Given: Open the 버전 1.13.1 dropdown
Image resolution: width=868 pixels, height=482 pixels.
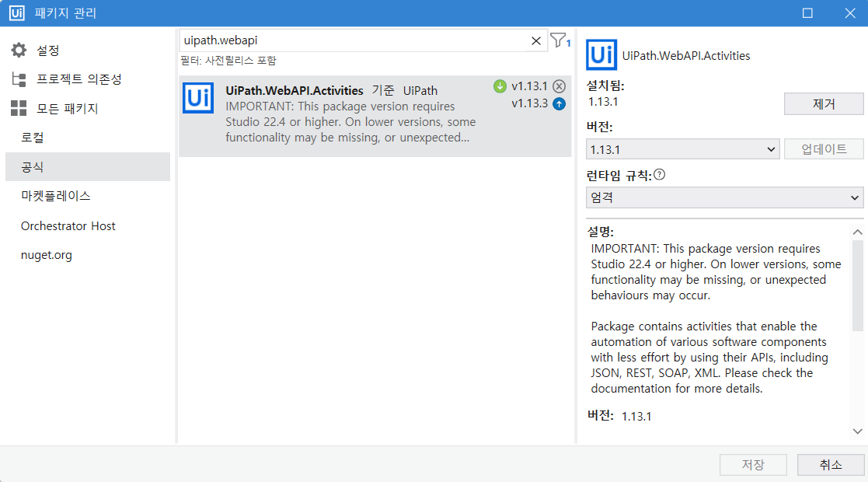Looking at the screenshot, I should (682, 149).
